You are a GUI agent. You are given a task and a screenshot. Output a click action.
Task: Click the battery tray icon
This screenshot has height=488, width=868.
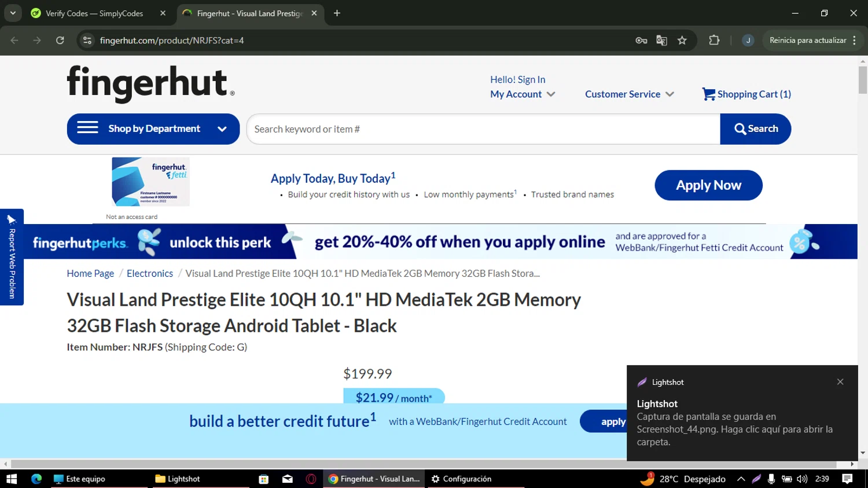(787, 479)
